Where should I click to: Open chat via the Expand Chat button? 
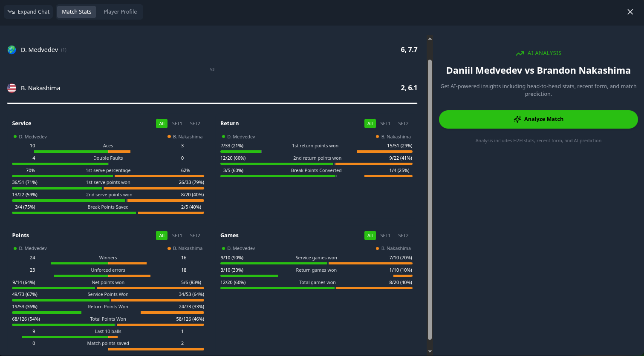click(x=28, y=11)
